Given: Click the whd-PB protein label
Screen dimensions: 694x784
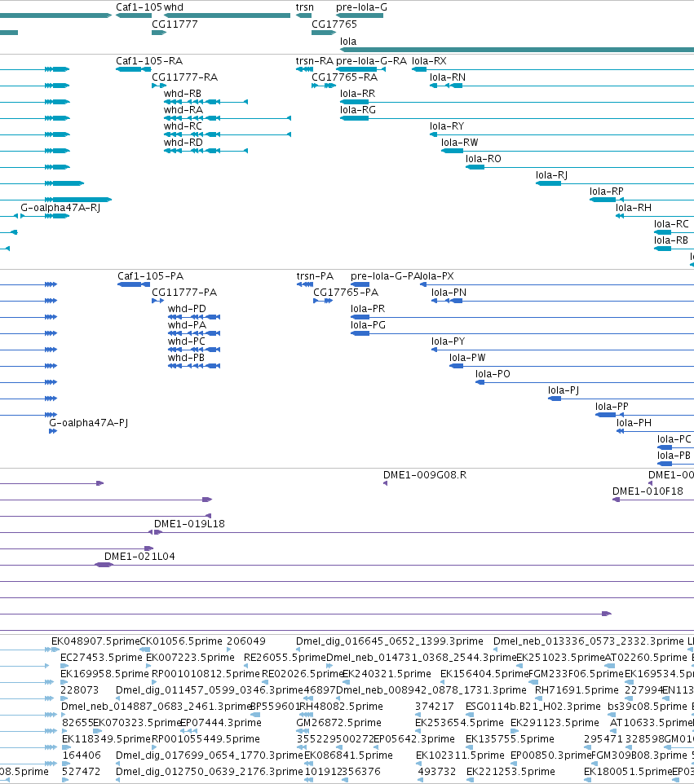Looking at the screenshot, I should pos(186,358).
